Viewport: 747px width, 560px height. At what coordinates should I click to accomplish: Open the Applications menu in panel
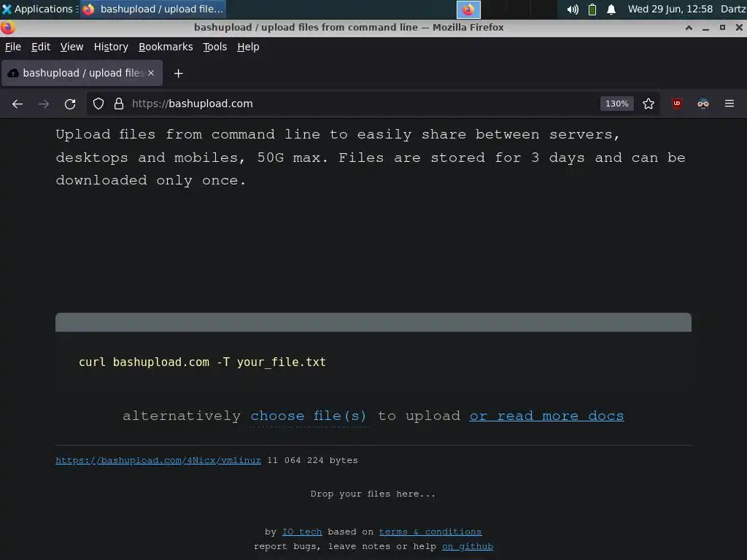[x=39, y=9]
